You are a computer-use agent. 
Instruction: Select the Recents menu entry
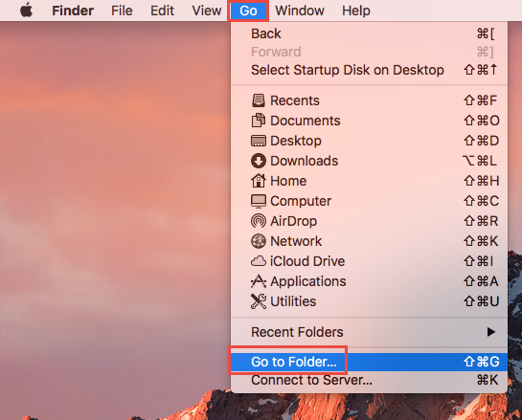(x=369, y=100)
